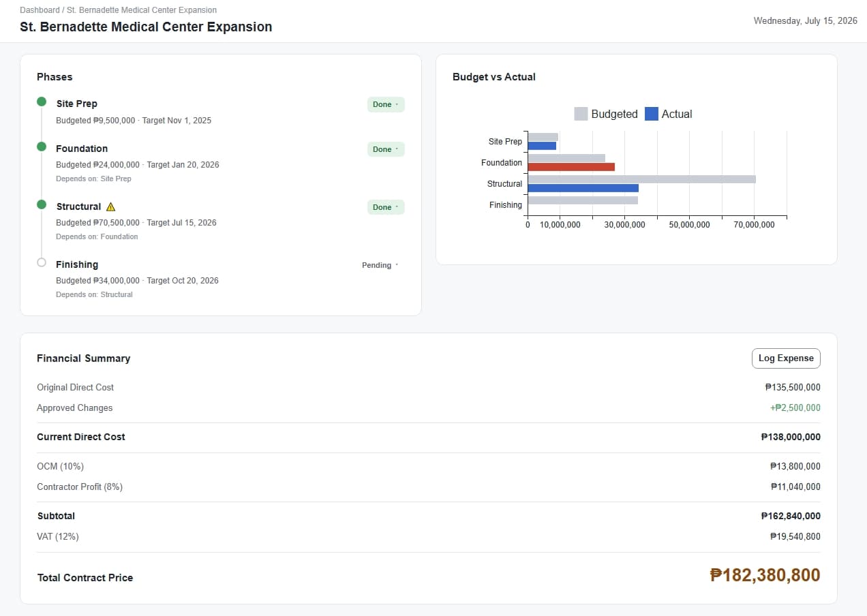The width and height of the screenshot is (867, 616).
Task: Click the Wednesday, July 15, 2026 date
Action: [x=806, y=20]
